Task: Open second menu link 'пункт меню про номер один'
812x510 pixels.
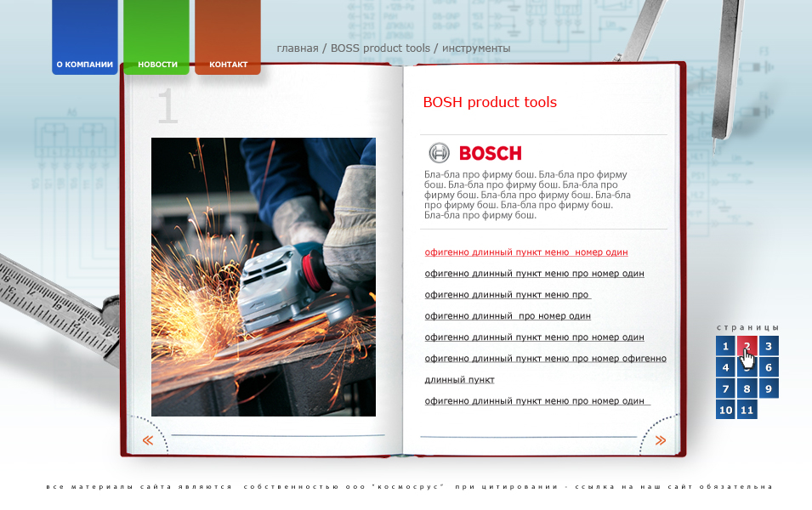Action: click(x=535, y=274)
